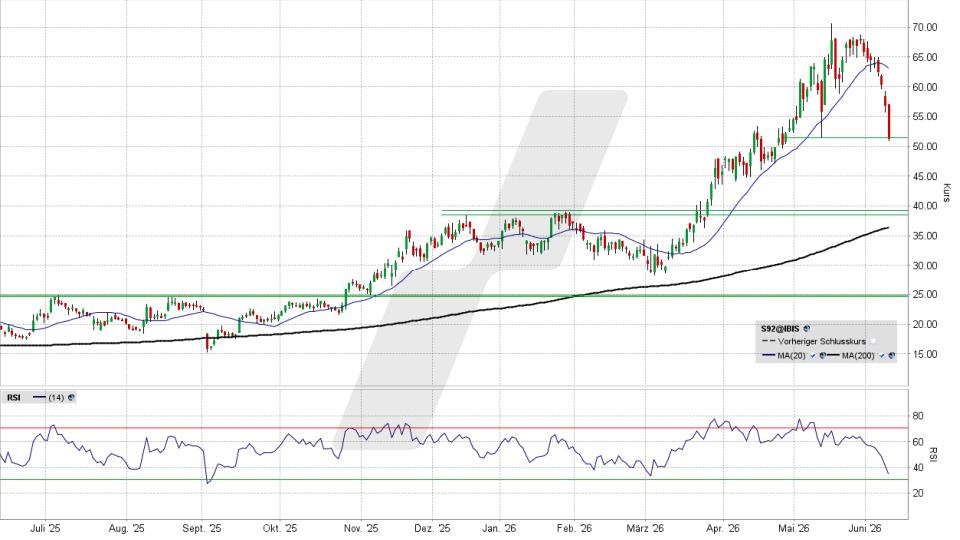Click the Jan. '26 date label

(499, 528)
